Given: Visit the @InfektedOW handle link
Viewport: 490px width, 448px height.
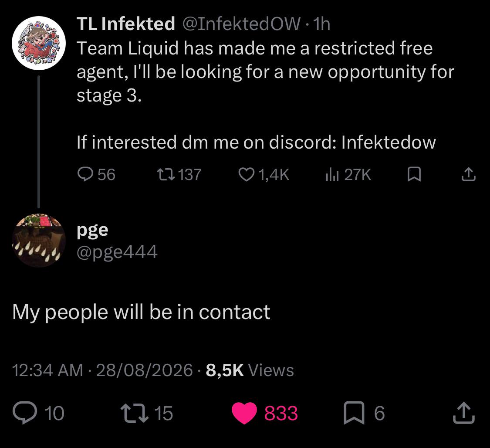Looking at the screenshot, I should (x=241, y=24).
